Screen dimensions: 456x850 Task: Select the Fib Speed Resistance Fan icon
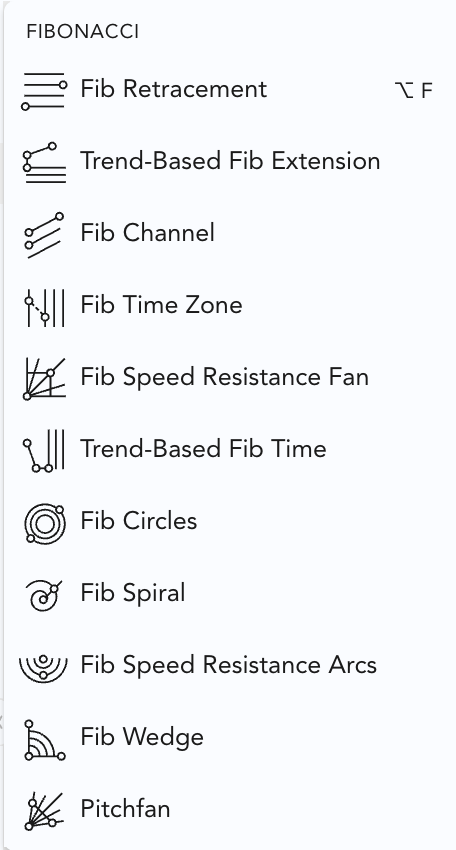click(x=44, y=379)
